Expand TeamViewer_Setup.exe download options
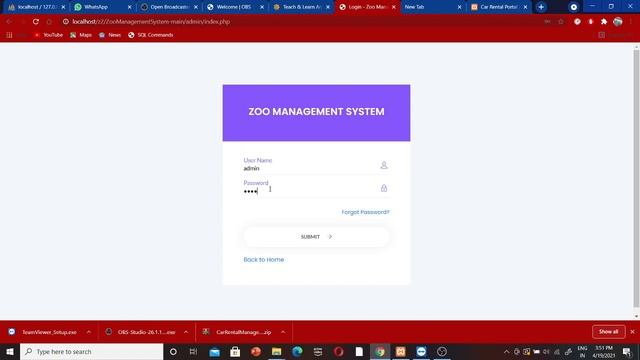This screenshot has height=360, width=640. (89, 332)
